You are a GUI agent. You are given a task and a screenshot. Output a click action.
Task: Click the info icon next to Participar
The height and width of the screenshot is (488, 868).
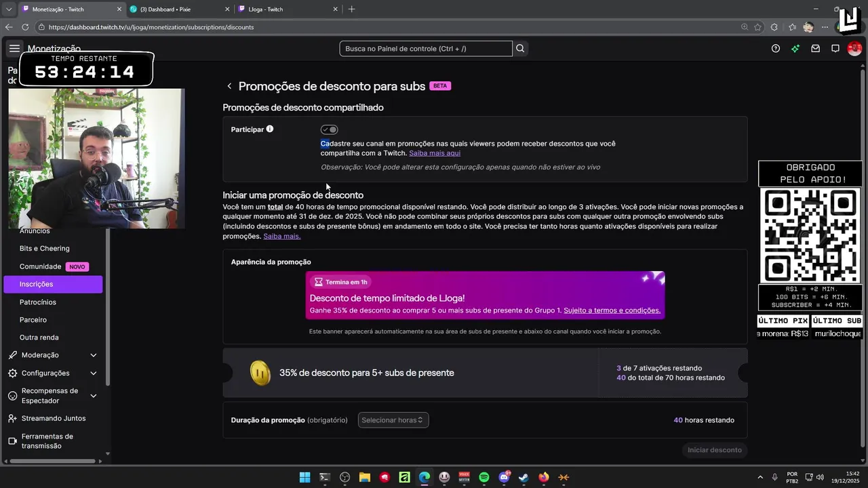click(270, 129)
